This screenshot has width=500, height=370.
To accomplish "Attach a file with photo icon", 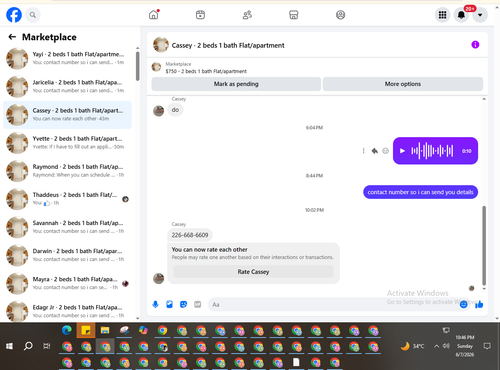I will coord(169,304).
